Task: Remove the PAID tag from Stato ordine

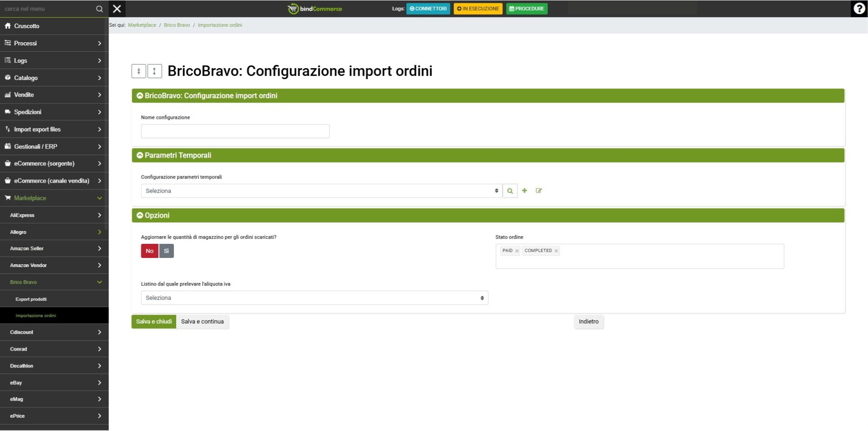Action: pyautogui.click(x=517, y=251)
